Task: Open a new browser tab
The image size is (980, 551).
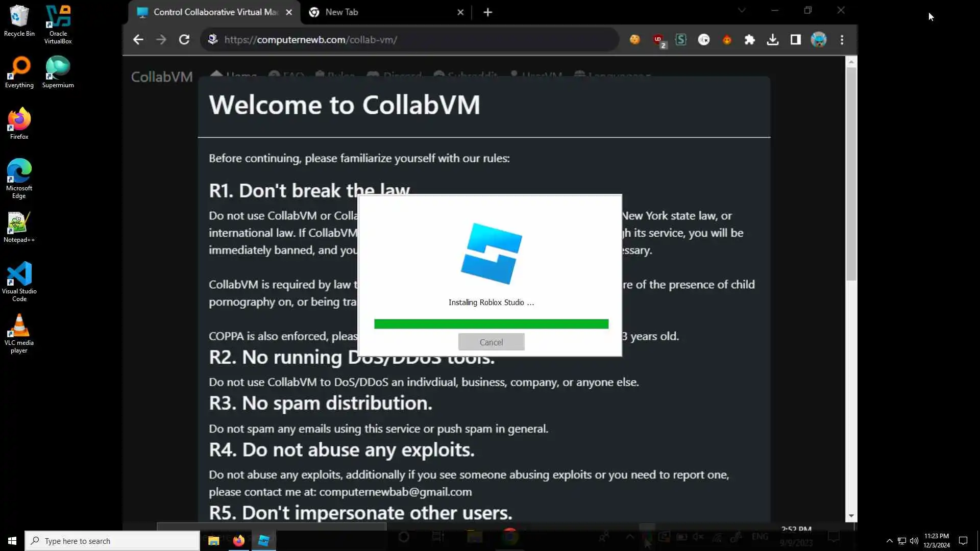Action: pyautogui.click(x=487, y=12)
